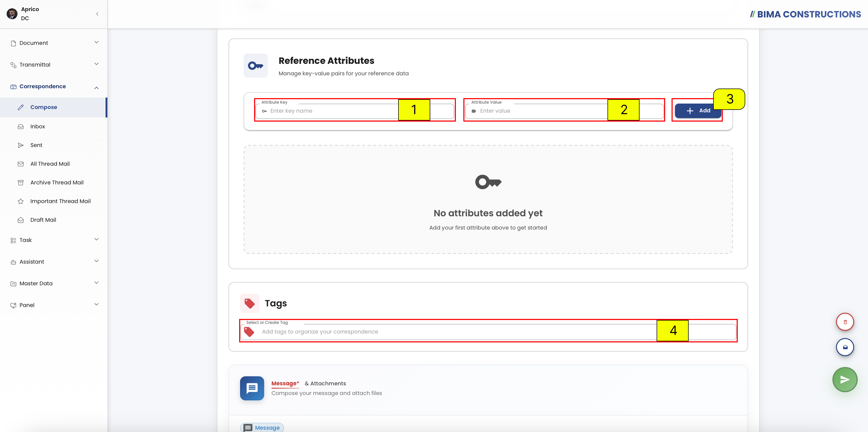Screen dimensions: 868x432
Task: Click the Compose pencil icon in sidebar
Action: click(21, 107)
